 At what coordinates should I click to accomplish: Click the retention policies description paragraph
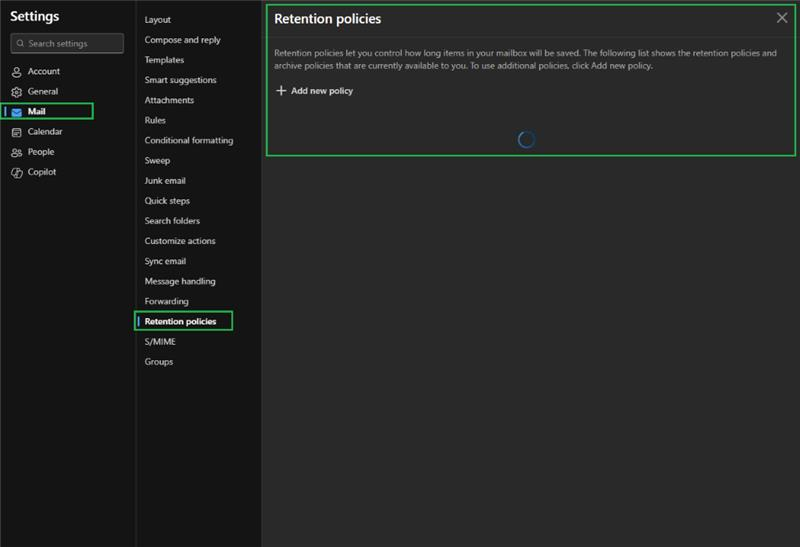point(526,59)
